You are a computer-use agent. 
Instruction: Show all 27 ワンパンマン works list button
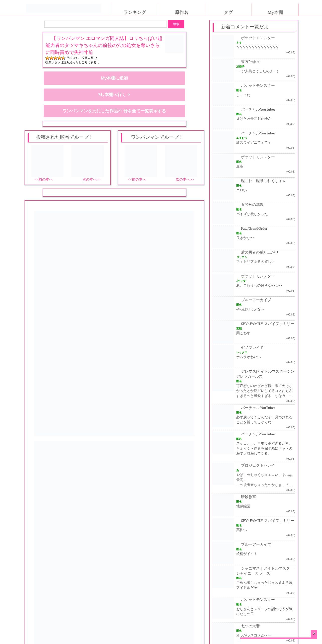coord(114,111)
